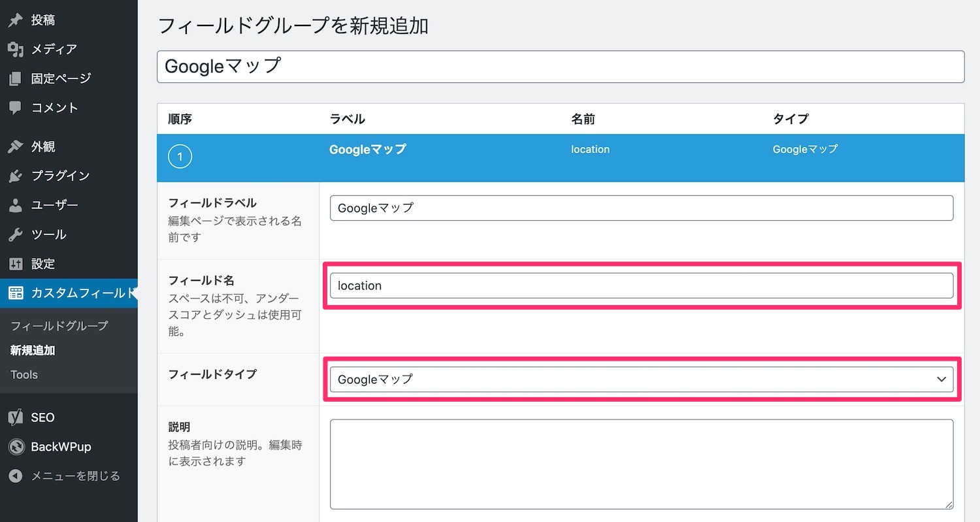Viewport: 980px width, 522px height.
Task: Click the 投稿 pushpin icon in sidebar
Action: point(14,19)
